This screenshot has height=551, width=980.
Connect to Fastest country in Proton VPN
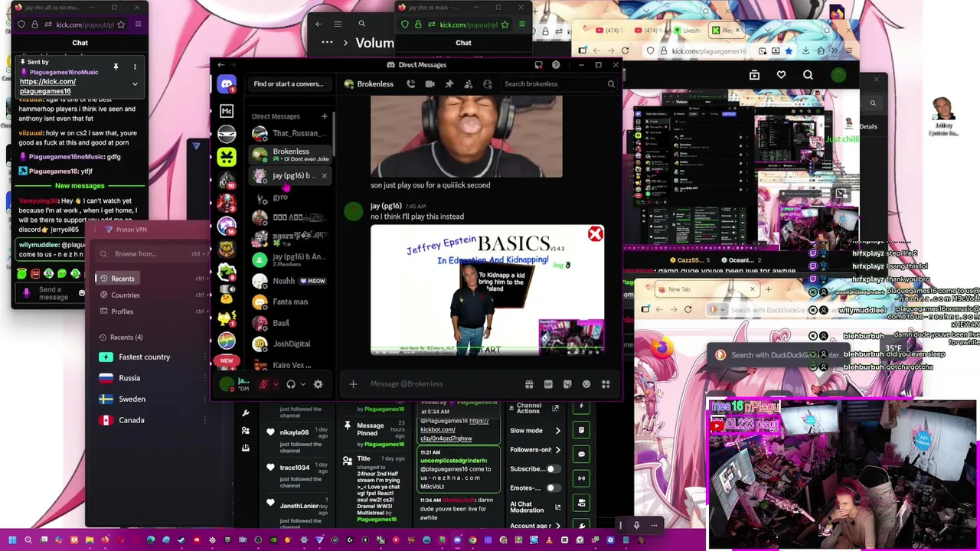(x=144, y=357)
